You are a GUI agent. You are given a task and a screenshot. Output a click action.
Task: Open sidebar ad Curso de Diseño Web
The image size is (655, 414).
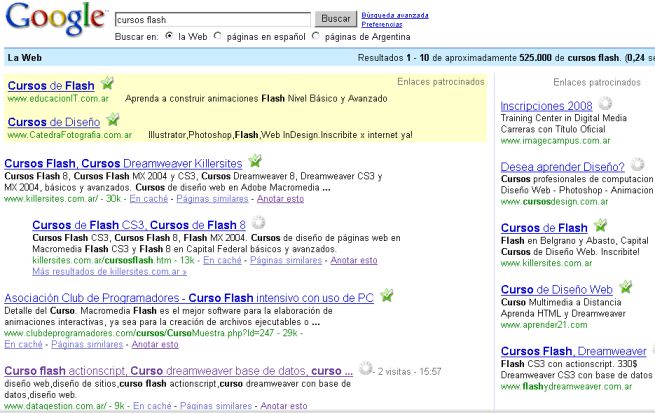click(557, 290)
